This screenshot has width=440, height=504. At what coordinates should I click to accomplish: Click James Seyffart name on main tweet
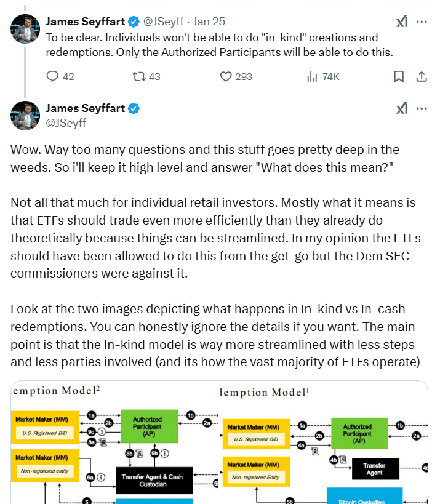[x=84, y=109]
